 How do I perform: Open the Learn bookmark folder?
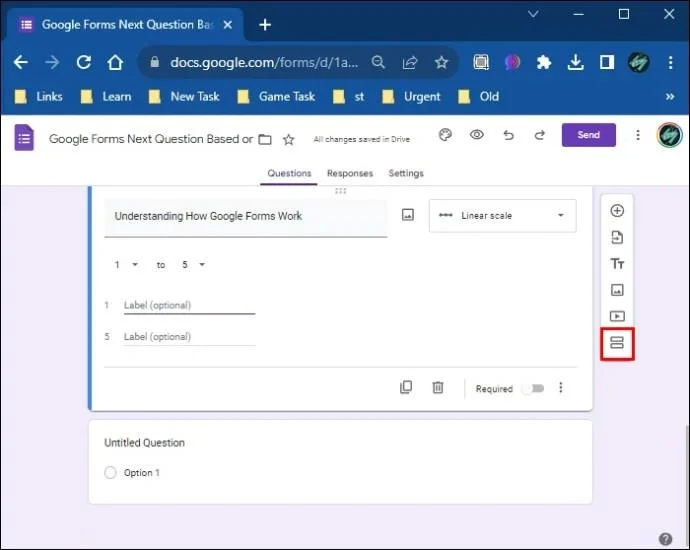[106, 96]
